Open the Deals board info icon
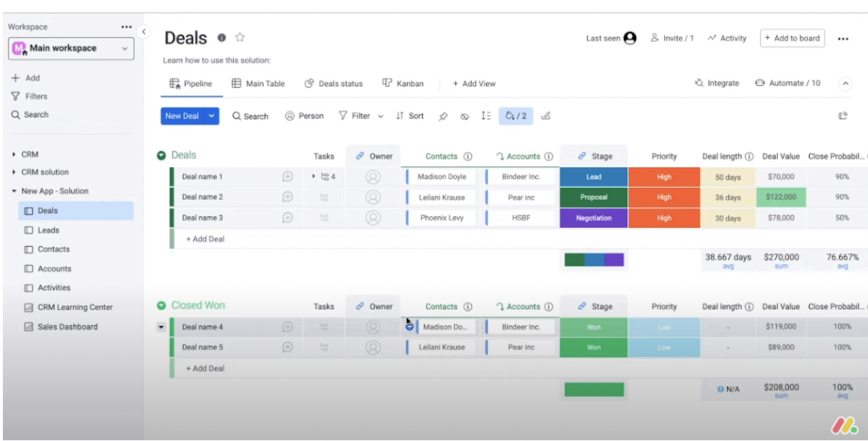The image size is (868, 441). pyautogui.click(x=222, y=38)
